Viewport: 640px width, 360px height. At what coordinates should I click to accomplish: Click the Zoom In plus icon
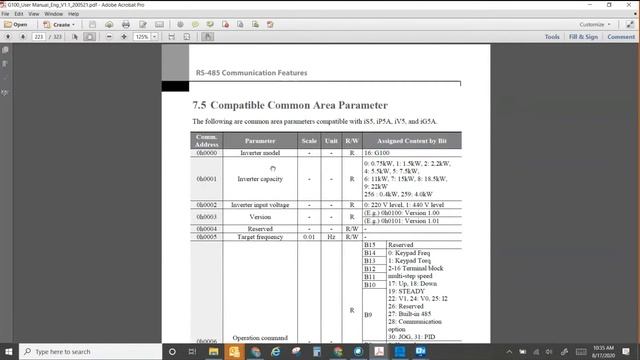tap(124, 37)
